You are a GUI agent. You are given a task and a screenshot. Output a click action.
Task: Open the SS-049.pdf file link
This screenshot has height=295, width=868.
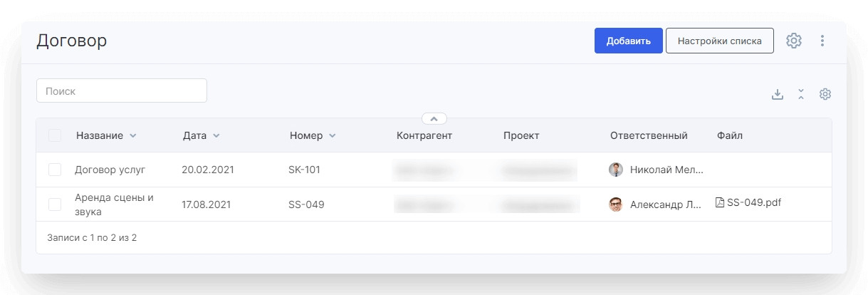(753, 203)
